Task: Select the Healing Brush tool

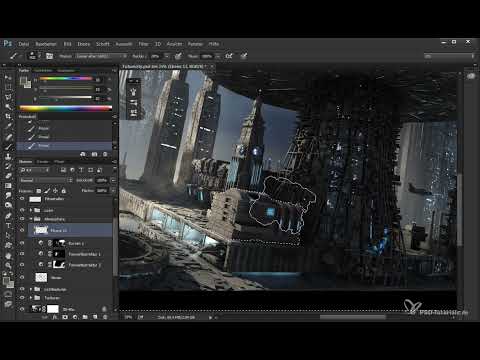Action: pyautogui.click(x=8, y=137)
